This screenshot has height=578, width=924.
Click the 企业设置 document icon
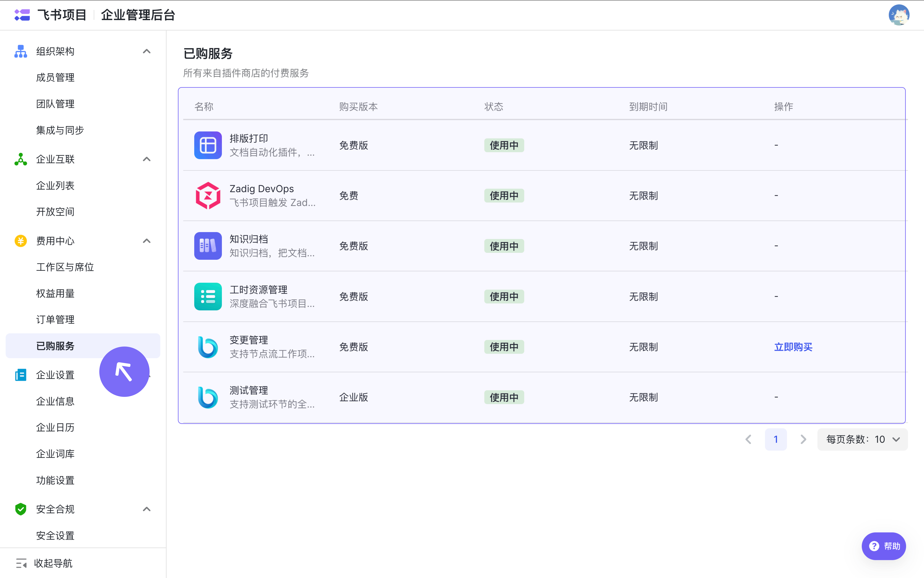(21, 375)
